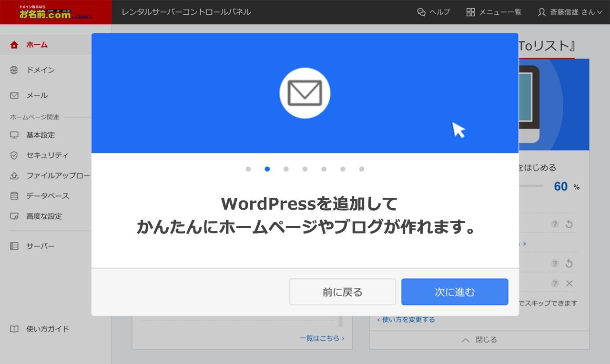
Task: Open the 高度な設定 menu label
Action: click(44, 216)
